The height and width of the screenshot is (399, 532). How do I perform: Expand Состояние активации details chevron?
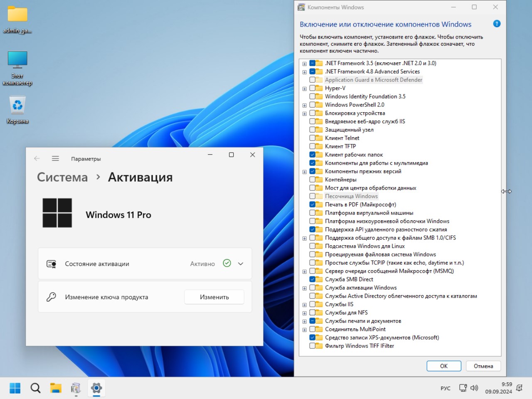[x=241, y=264]
